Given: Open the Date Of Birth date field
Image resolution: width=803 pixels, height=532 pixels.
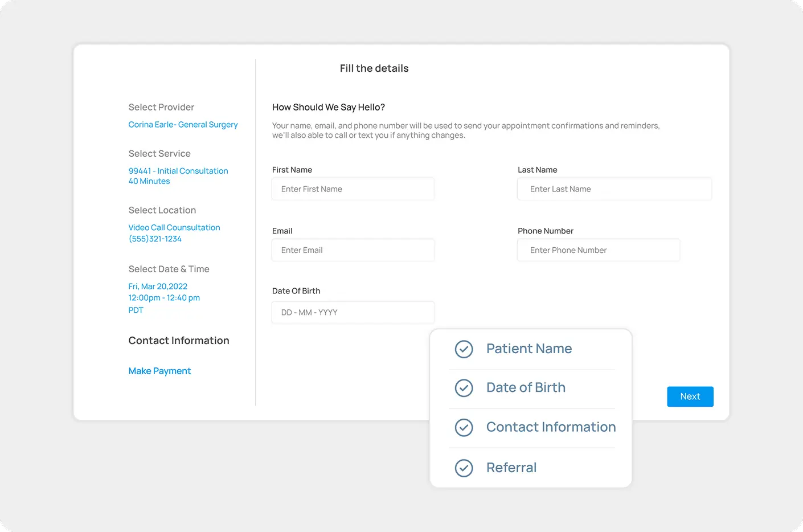Looking at the screenshot, I should [353, 312].
